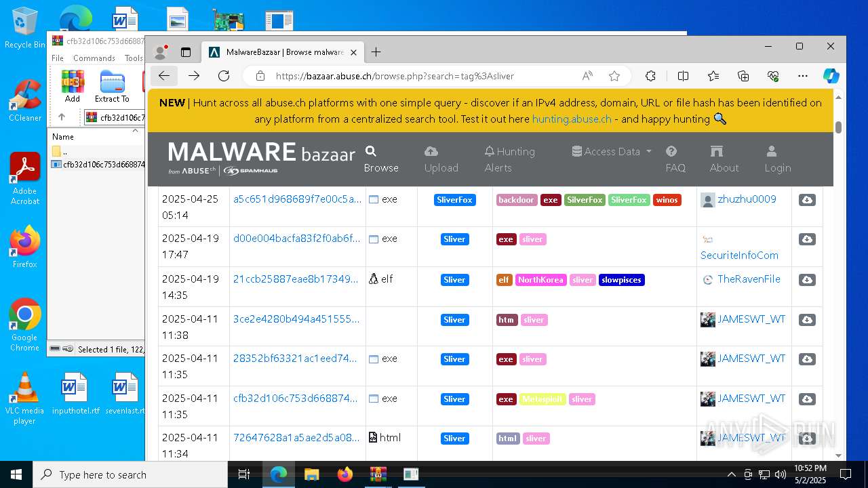This screenshot has width=868, height=488.
Task: Reload the MalwareBazaar page
Action: coord(224,76)
